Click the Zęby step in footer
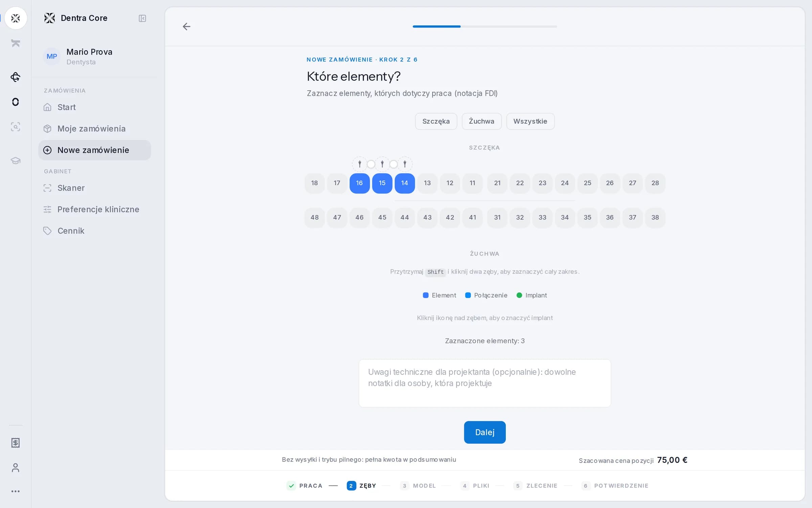Viewport: 812px width, 508px height. [361, 486]
